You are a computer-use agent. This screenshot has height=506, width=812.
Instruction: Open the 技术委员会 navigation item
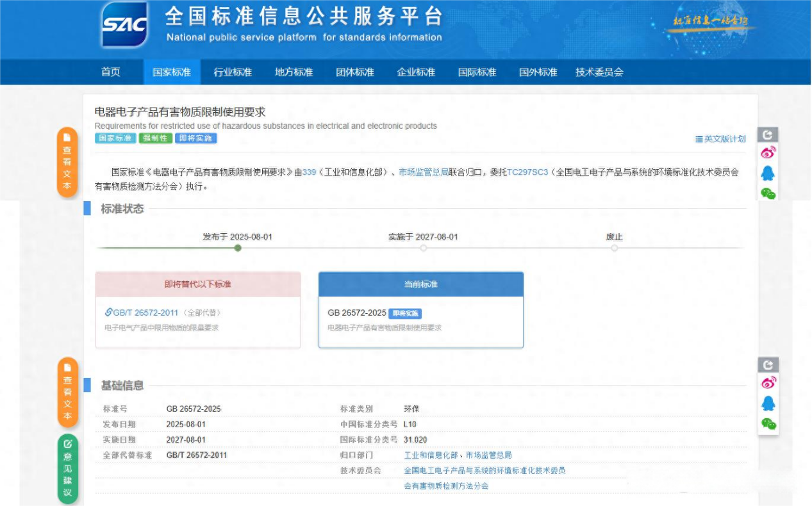599,72
